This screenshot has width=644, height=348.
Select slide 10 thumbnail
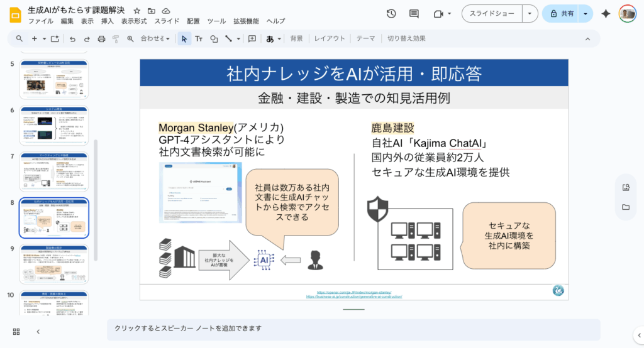[x=54, y=303]
